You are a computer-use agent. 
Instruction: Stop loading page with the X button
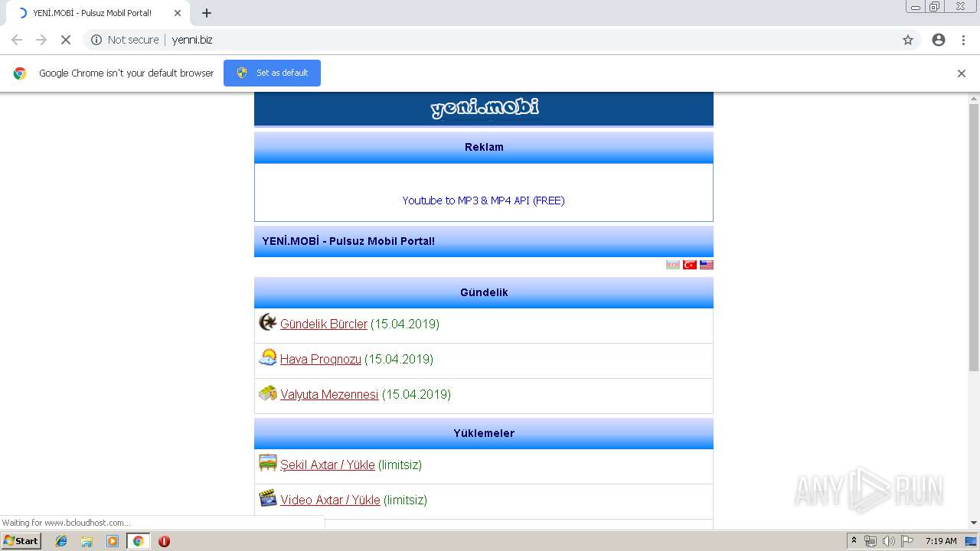pos(66,40)
